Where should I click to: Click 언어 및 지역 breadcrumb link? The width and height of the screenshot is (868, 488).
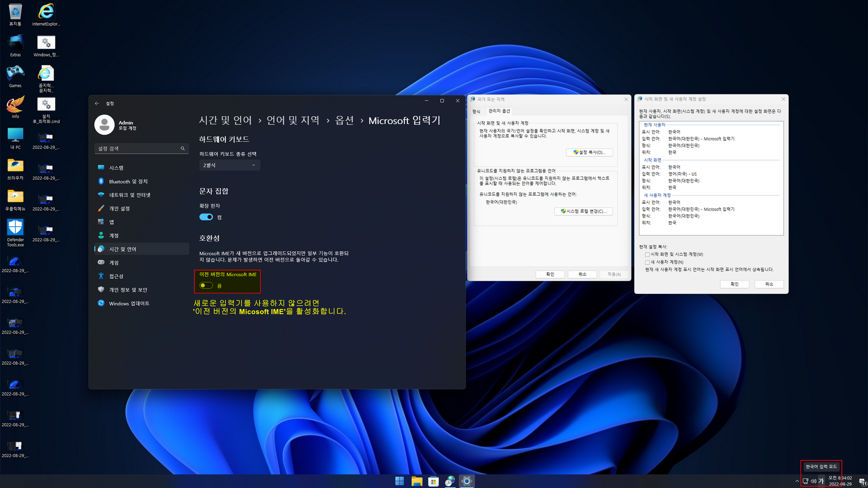coord(293,120)
